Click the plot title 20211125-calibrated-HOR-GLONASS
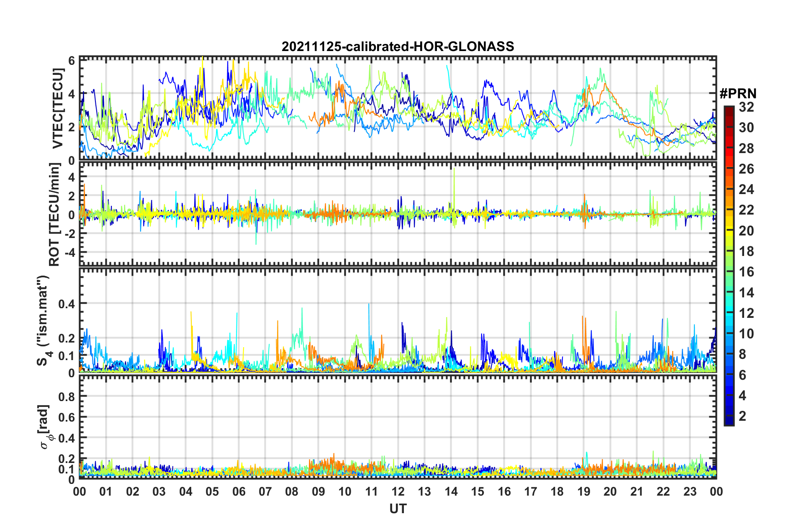Screen dimensions: 796x532 [398, 46]
